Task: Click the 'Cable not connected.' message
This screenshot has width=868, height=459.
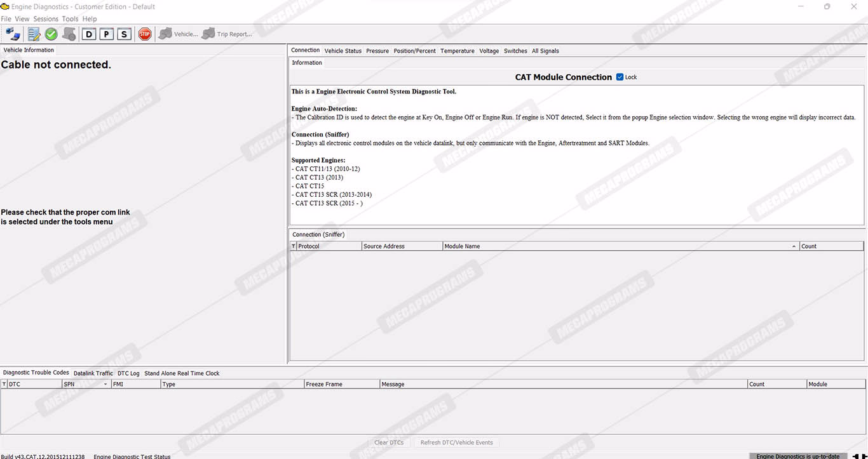Action: [56, 65]
